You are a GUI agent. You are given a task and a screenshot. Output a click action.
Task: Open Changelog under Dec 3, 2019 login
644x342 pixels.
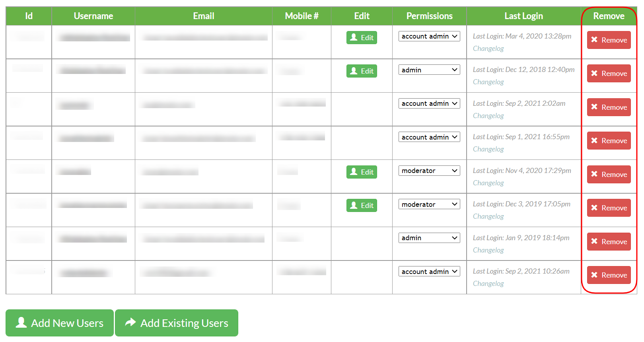[488, 216]
